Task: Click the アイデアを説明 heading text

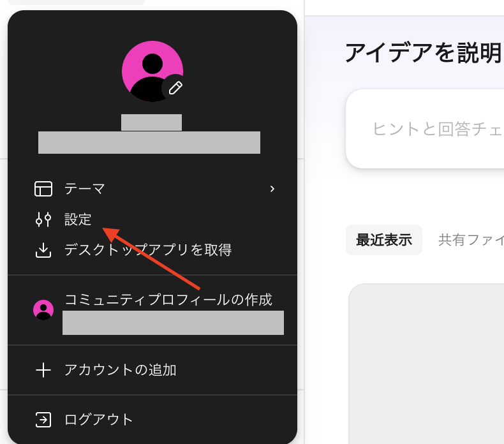Action: click(423, 52)
